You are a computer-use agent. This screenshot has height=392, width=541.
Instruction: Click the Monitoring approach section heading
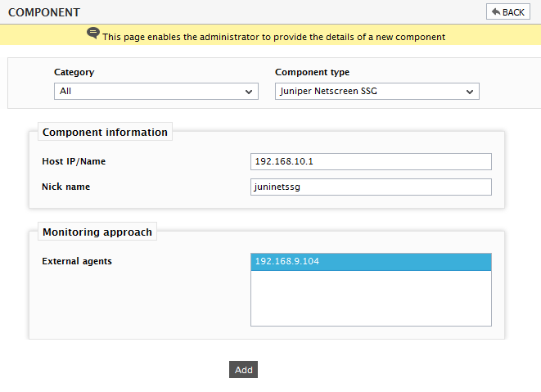coord(97,232)
